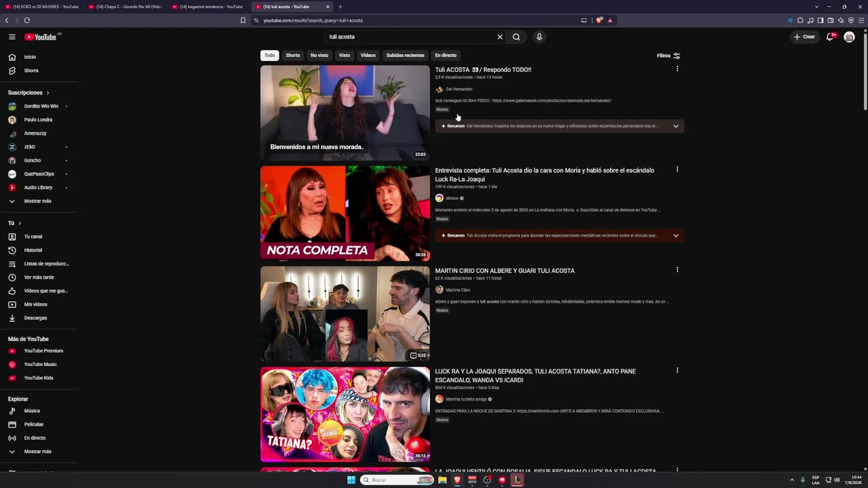Open the eltrece channel avatar
The height and width of the screenshot is (488, 868).
pyautogui.click(x=439, y=198)
